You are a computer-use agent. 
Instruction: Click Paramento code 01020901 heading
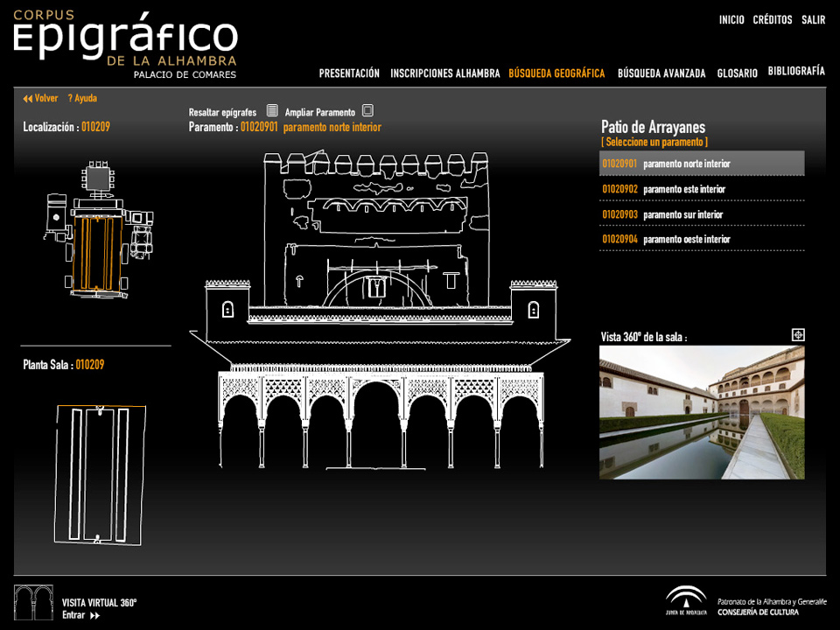pyautogui.click(x=259, y=127)
